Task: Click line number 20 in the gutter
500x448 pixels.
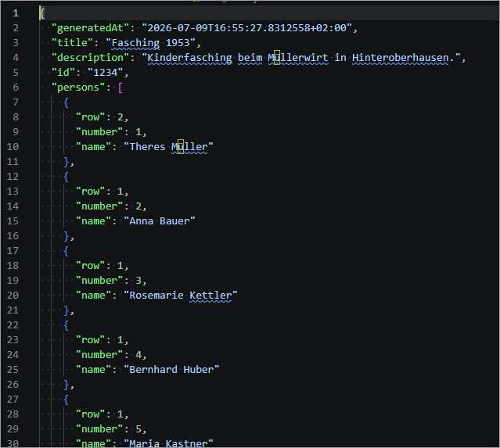Action: pos(13,296)
